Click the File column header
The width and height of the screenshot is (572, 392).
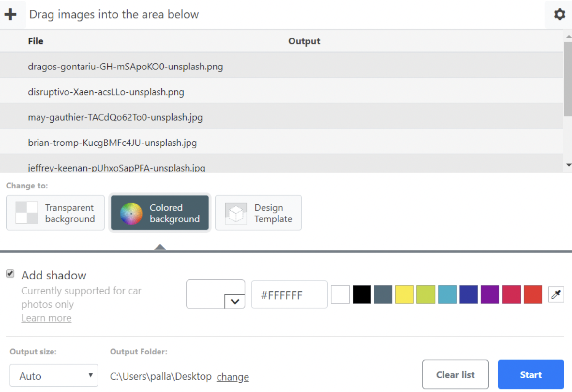click(x=36, y=41)
